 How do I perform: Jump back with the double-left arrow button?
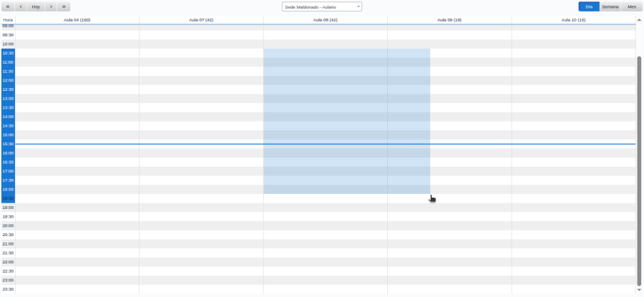click(x=8, y=6)
